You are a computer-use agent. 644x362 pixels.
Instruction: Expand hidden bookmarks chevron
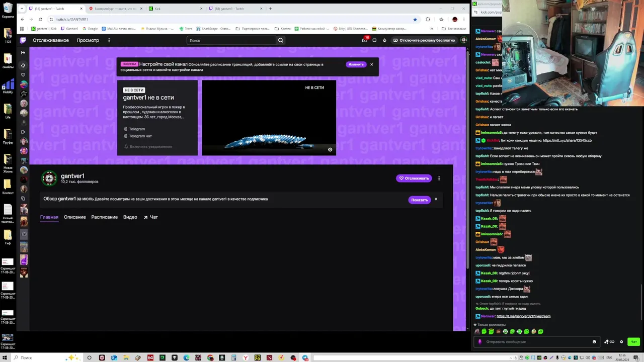point(431,29)
